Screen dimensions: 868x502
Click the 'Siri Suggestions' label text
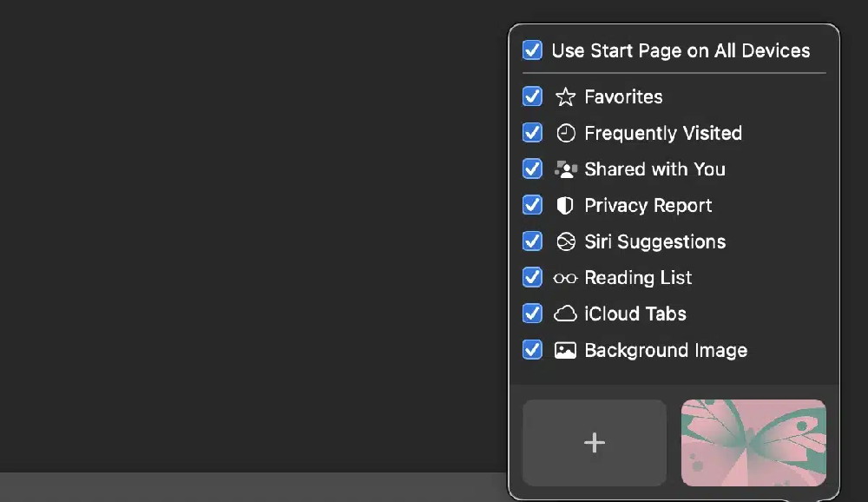point(654,241)
